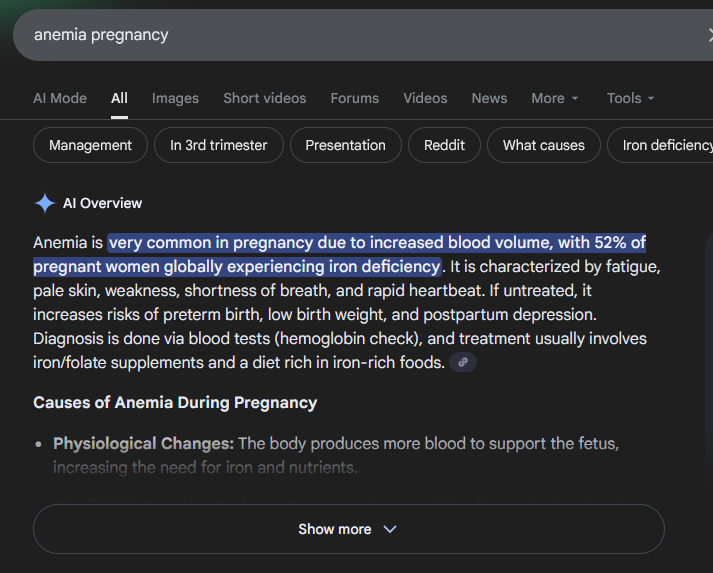Apply the What causes chip
This screenshot has height=573, width=713.
544,145
